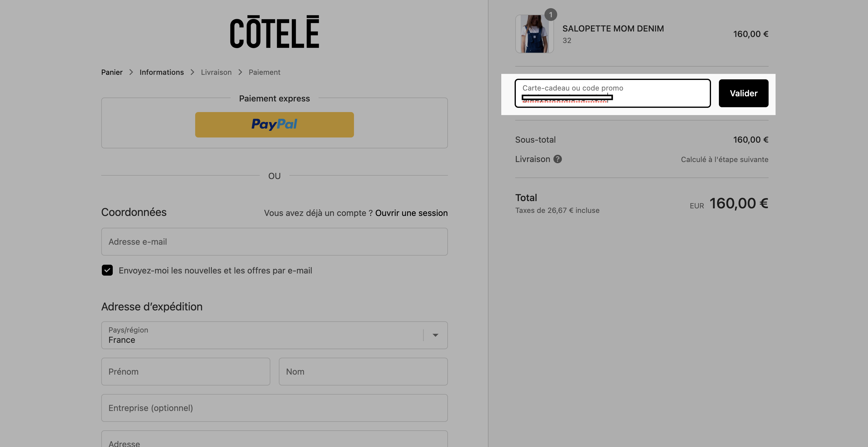868x447 pixels.
Task: Focus the Prénom input field
Action: 186,371
